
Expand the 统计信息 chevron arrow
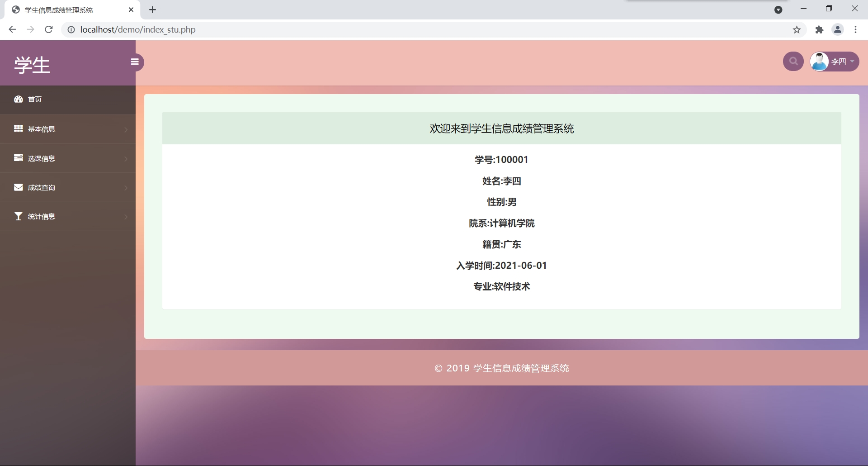[x=126, y=217]
